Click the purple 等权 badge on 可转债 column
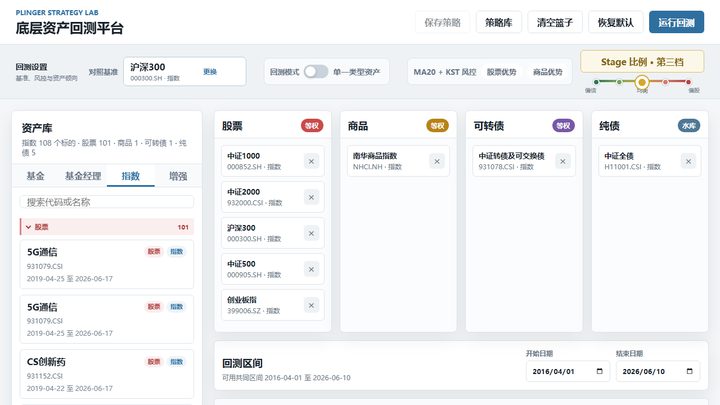This screenshot has height=405, width=720. coord(563,126)
